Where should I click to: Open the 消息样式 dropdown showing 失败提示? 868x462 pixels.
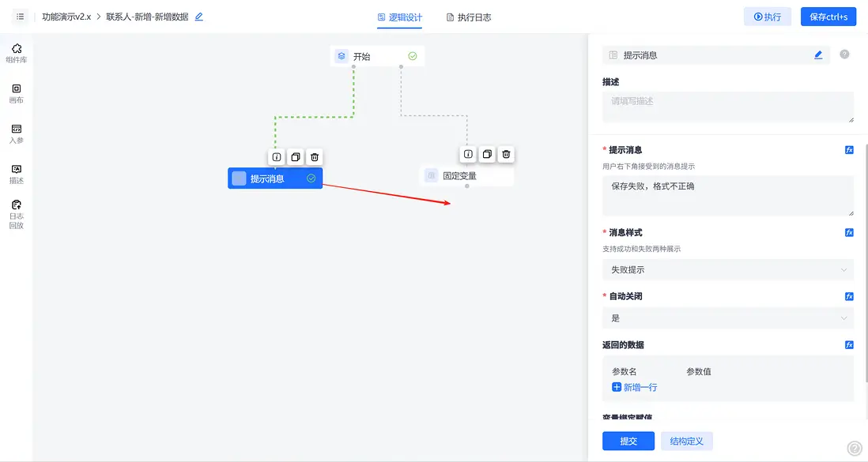pyautogui.click(x=727, y=269)
